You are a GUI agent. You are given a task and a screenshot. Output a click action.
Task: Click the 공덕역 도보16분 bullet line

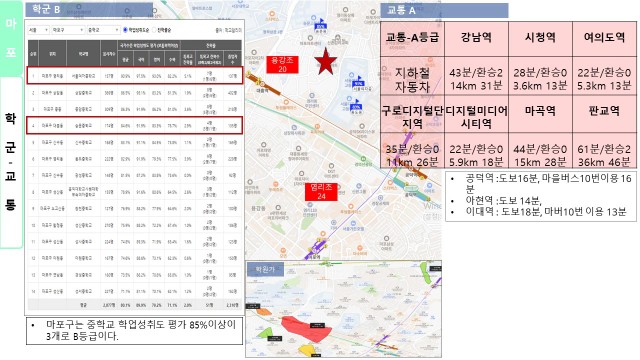pos(548,183)
